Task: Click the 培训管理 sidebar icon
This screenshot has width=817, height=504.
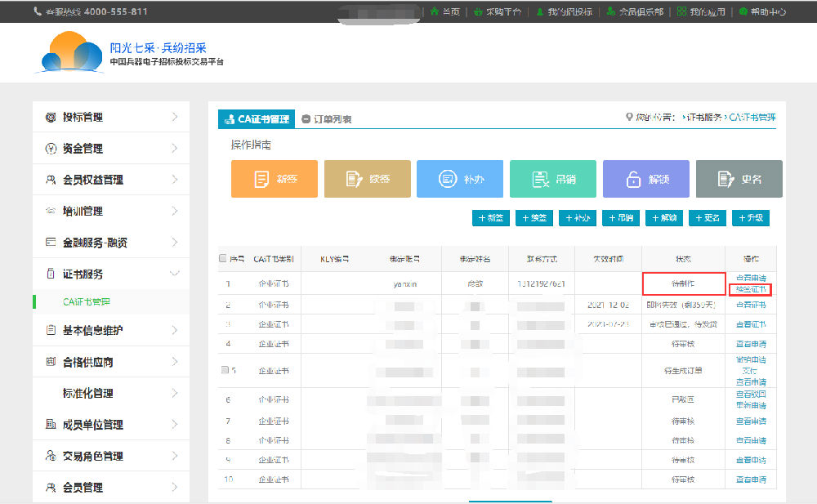Action: point(51,211)
